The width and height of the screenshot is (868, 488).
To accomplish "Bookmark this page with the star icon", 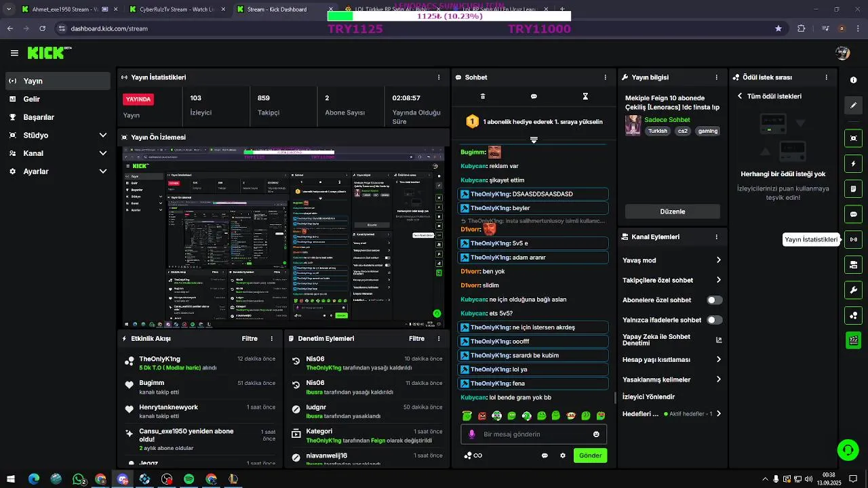I will tap(778, 28).
